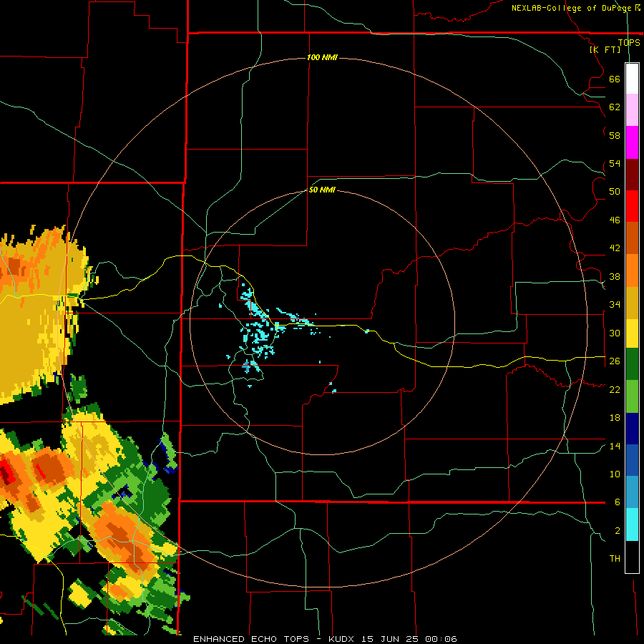Click the '15 JUN 25' date text
The image size is (644, 644).
pyautogui.click(x=391, y=639)
